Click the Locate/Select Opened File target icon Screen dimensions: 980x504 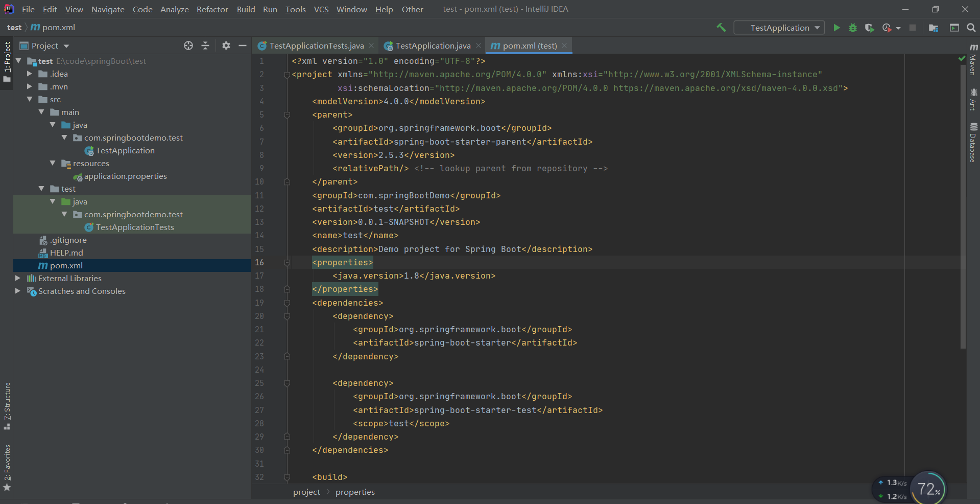pos(188,45)
